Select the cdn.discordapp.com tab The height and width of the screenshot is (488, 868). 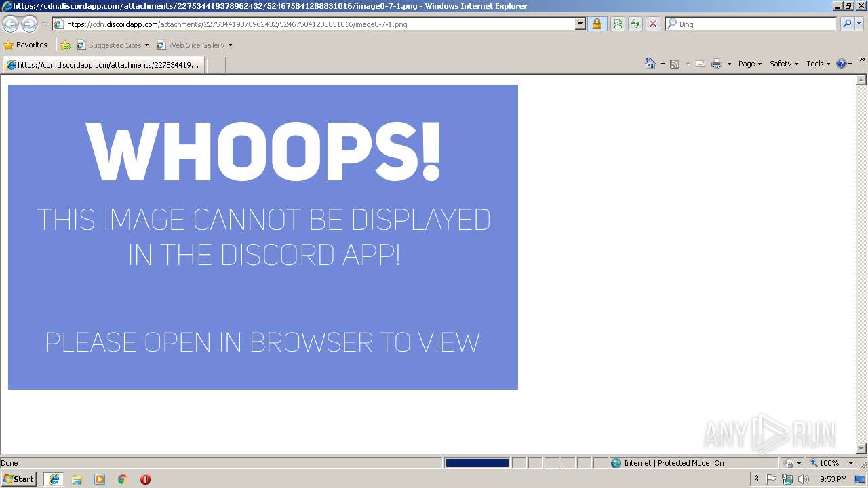(x=103, y=65)
